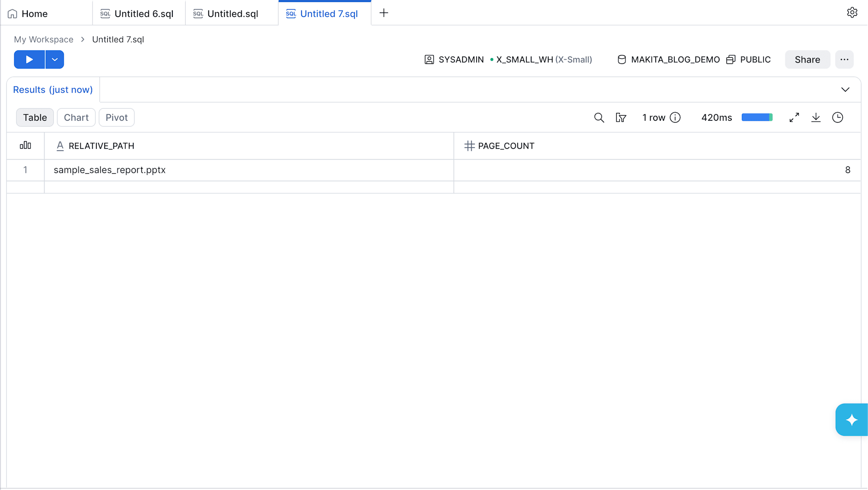Click the Home house icon

click(x=12, y=13)
